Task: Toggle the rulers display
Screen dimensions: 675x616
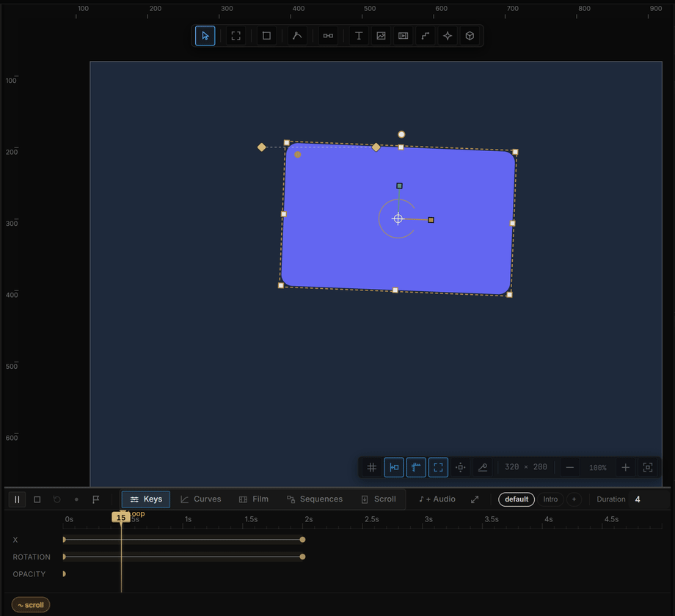Action: pos(416,467)
